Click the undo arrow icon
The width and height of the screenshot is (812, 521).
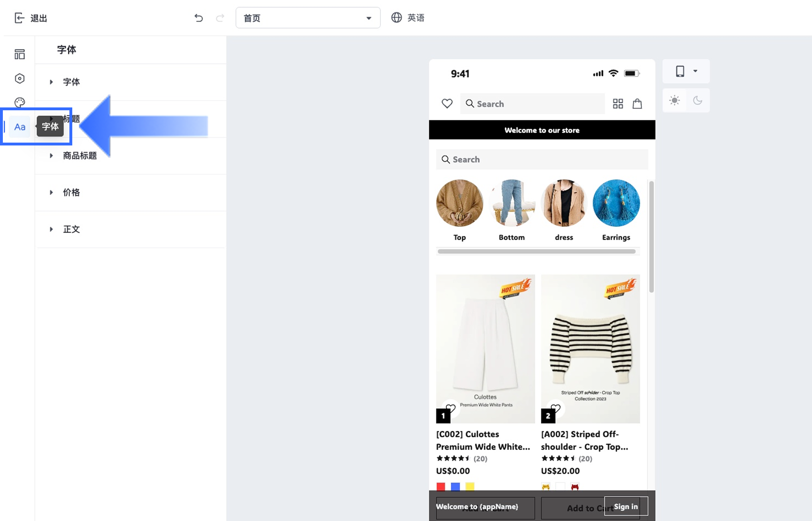(x=199, y=18)
